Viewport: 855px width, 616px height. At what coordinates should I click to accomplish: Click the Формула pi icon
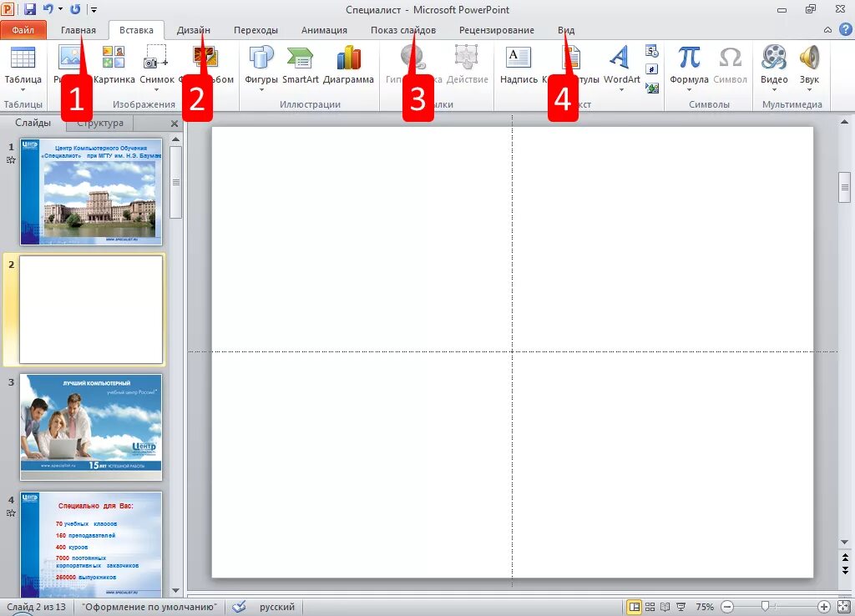click(689, 58)
